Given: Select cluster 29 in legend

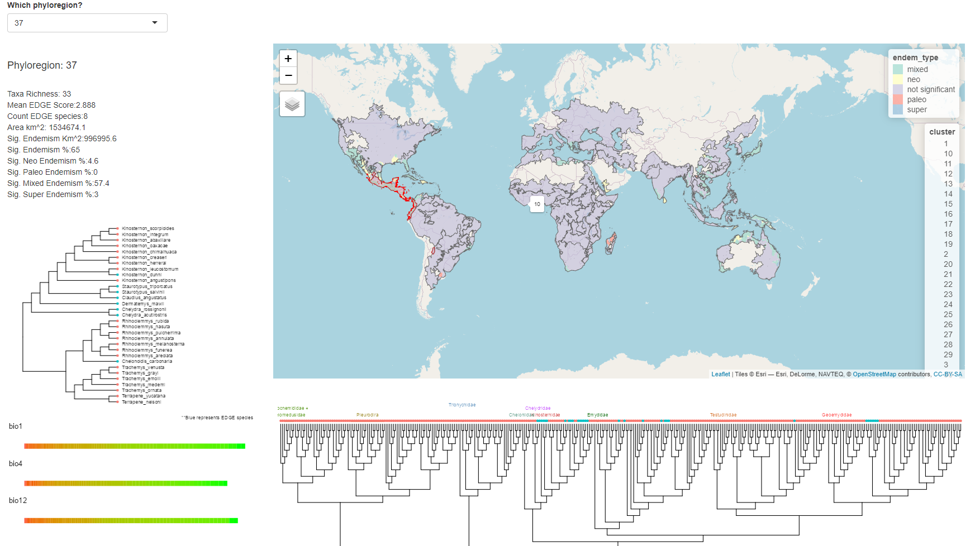Looking at the screenshot, I should click(948, 355).
